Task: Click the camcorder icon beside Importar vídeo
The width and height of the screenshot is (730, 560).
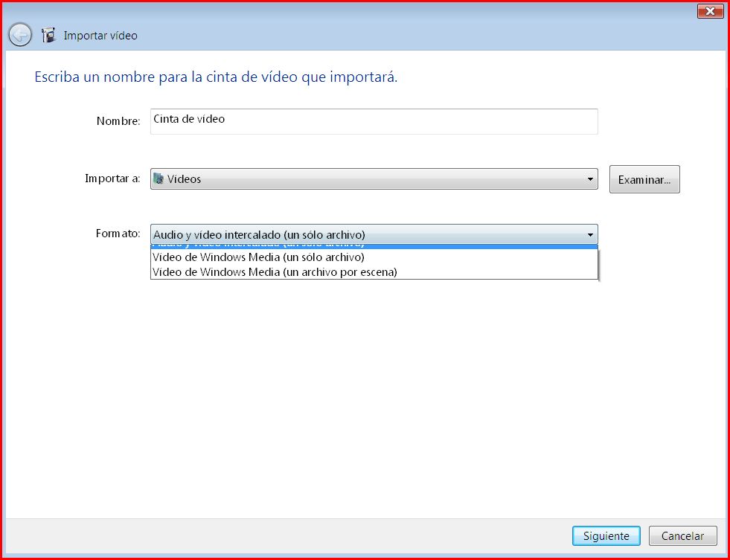Action: [x=48, y=35]
